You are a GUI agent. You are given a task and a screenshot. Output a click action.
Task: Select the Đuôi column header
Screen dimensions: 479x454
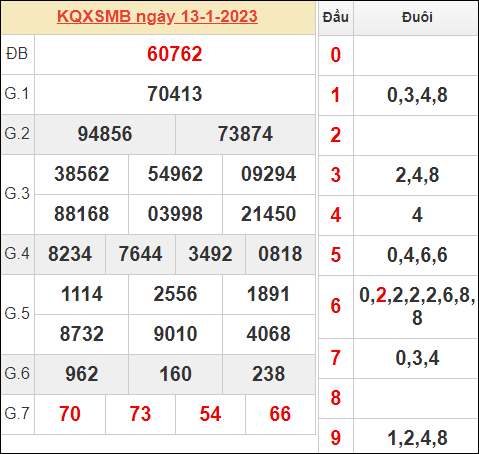coord(417,17)
